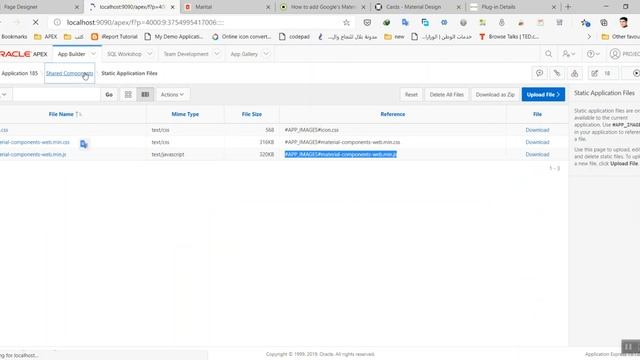Open the browser collections icon
The height and width of the screenshot is (360, 640).
604,22
